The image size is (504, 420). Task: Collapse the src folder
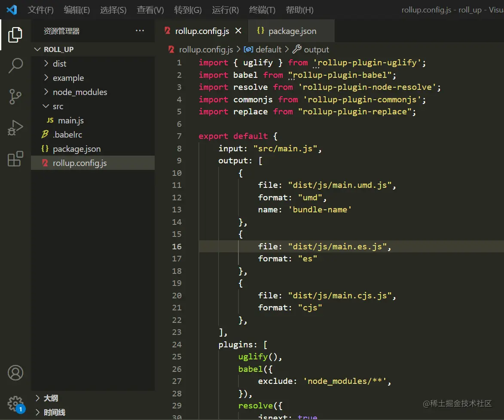click(x=46, y=106)
